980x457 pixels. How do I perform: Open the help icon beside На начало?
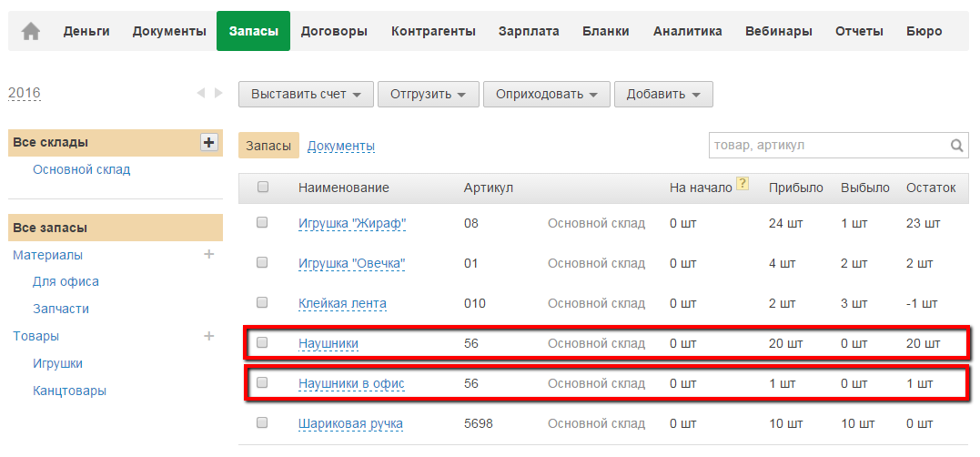click(743, 185)
